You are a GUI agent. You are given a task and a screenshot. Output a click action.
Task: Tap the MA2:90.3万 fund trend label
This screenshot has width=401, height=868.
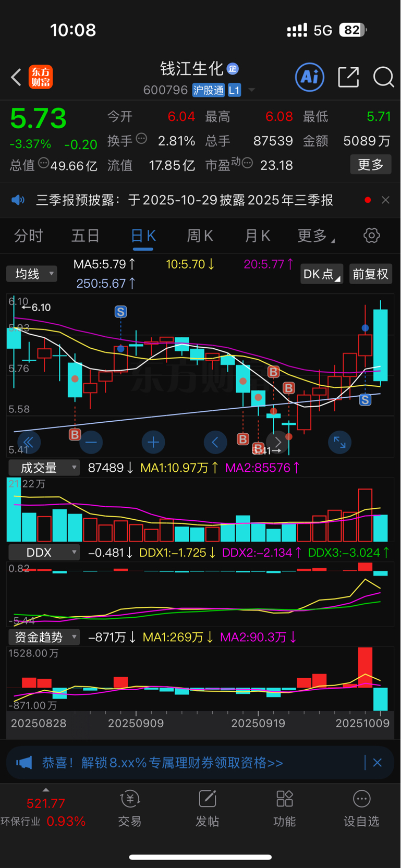pyautogui.click(x=259, y=637)
